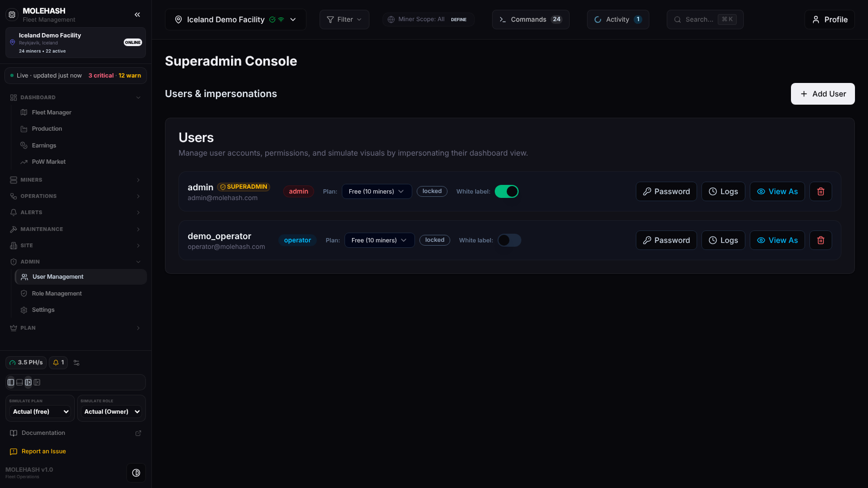Expand the Maintenance sidebar section
Screen dimensions: 868x488
(75, 229)
